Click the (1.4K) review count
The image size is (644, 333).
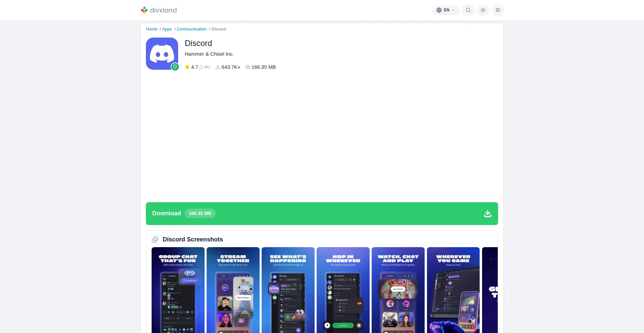(205, 67)
